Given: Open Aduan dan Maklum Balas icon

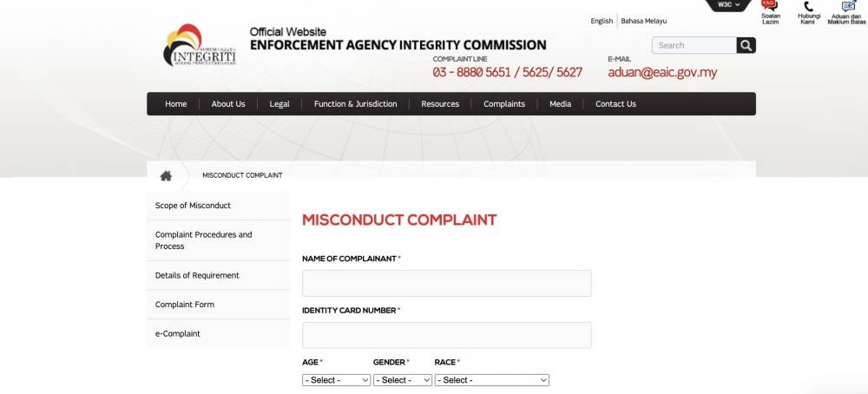Looking at the screenshot, I should click(x=847, y=13).
